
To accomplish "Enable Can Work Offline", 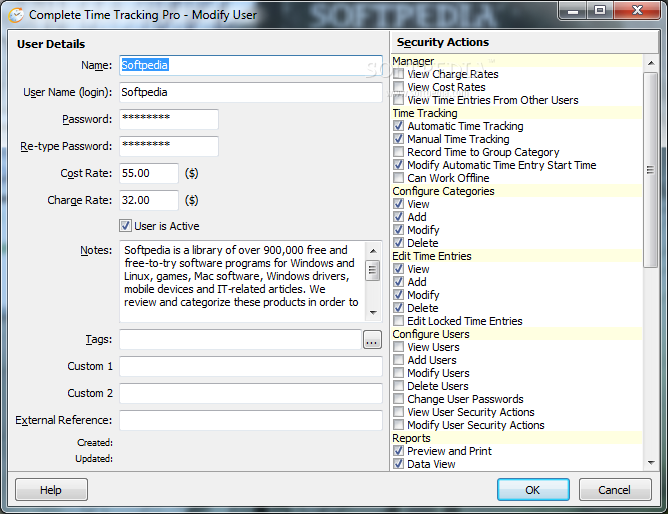I will (398, 178).
